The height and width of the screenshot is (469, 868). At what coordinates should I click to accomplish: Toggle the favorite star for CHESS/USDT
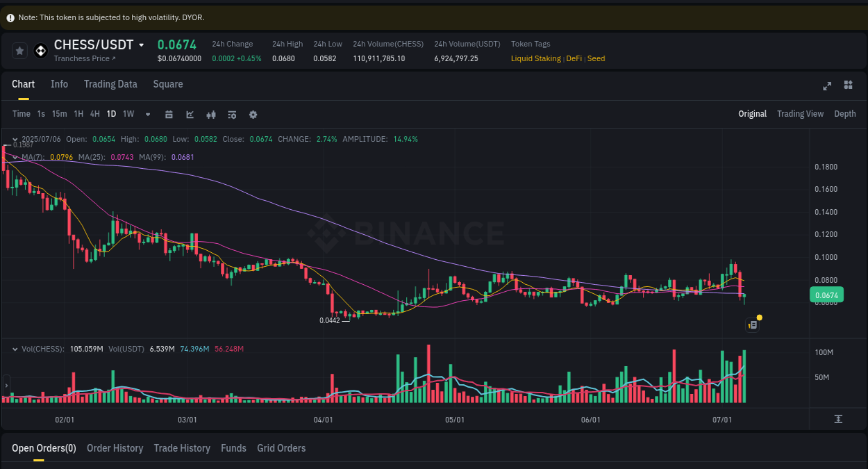coord(19,50)
